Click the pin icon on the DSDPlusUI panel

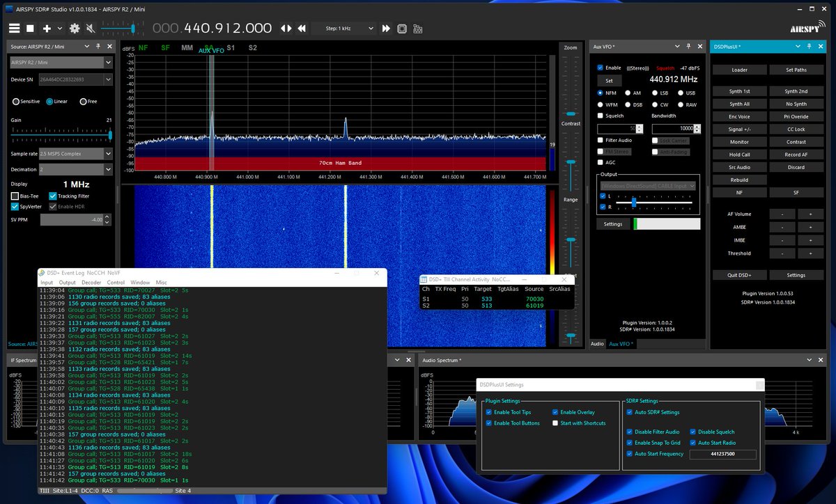tap(808, 46)
